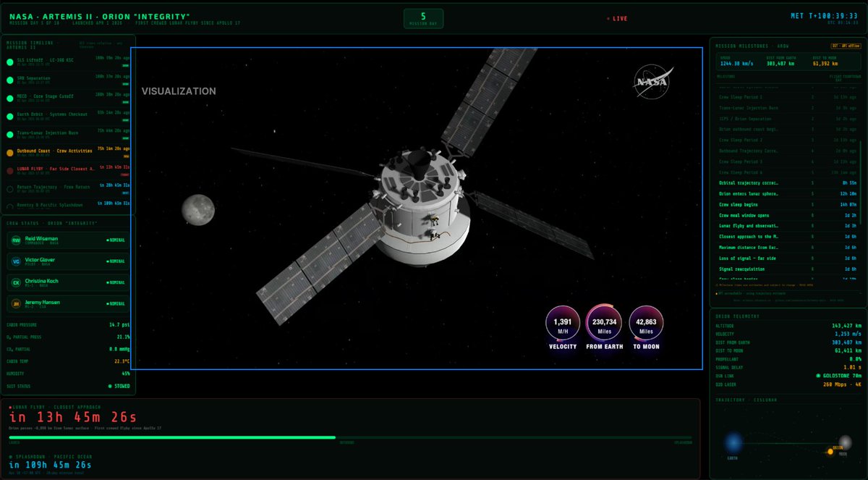Screen dimensions: 868x480
Task: Click Jeremy Hansen's NOMINAL status
Action: pos(116,304)
